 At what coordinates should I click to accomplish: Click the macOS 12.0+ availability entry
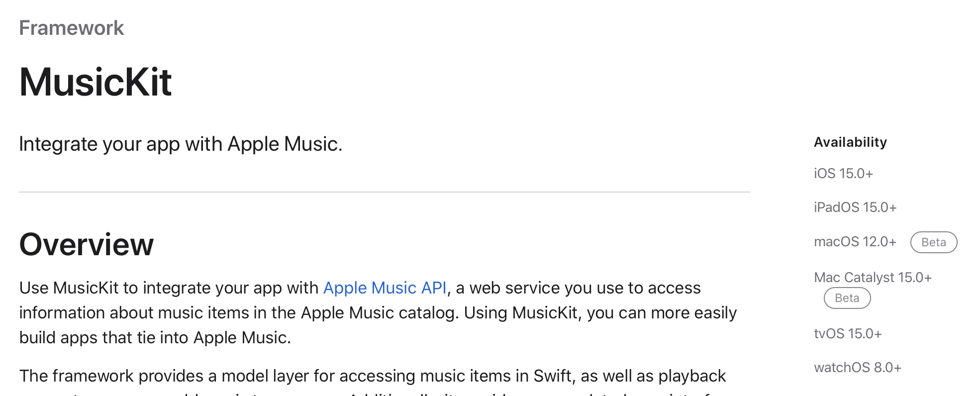(855, 242)
